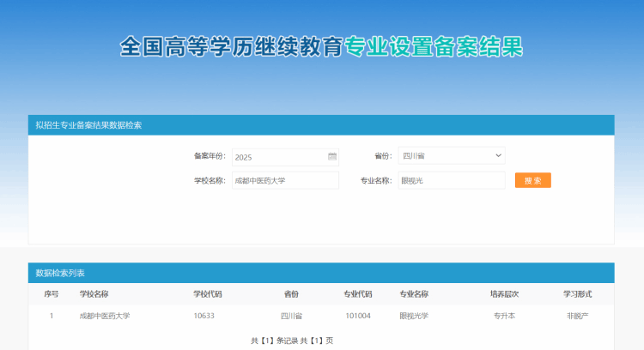
Task: Select the 眼视光学 major name cell
Action: tap(414, 316)
